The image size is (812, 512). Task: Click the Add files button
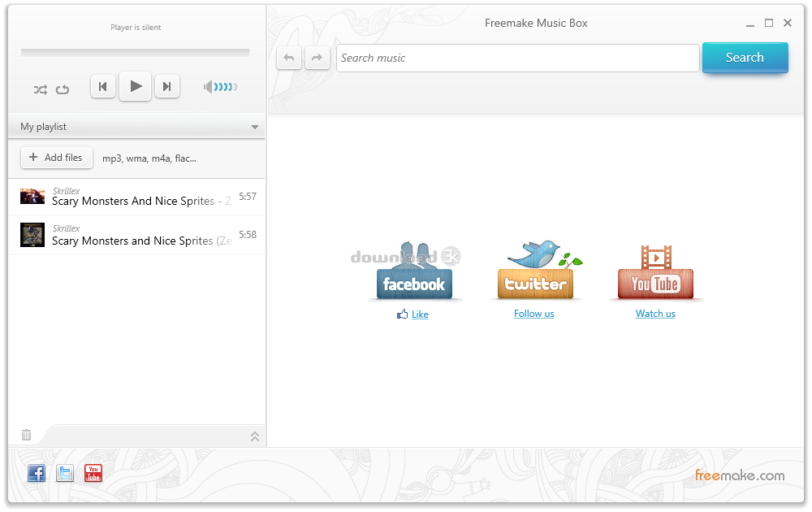click(x=57, y=158)
